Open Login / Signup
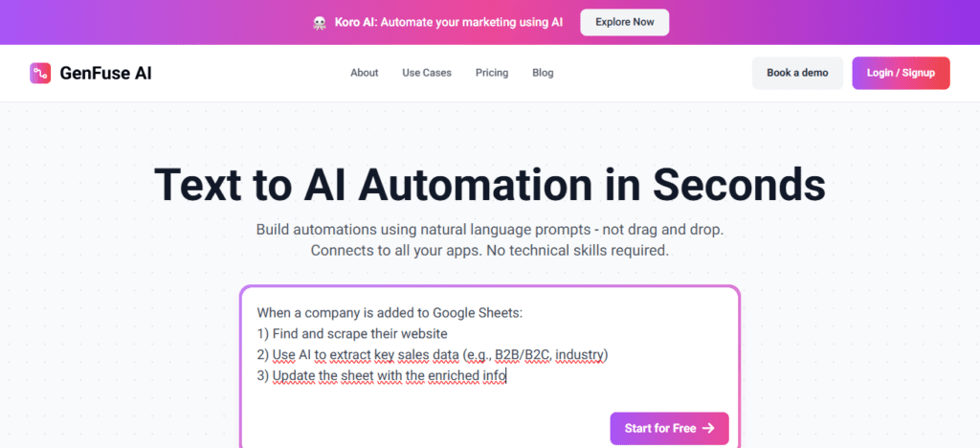Screen dimensions: 980x448 pyautogui.click(x=901, y=73)
